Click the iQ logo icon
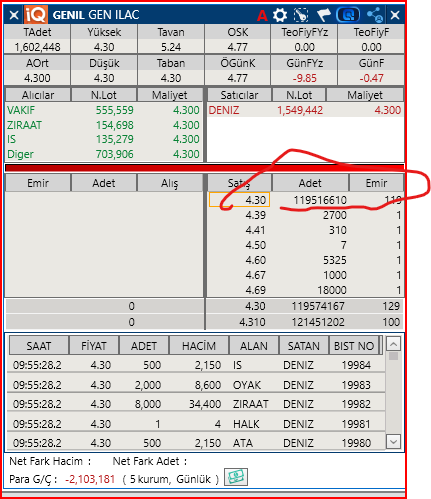The width and height of the screenshot is (431, 499). [x=36, y=15]
